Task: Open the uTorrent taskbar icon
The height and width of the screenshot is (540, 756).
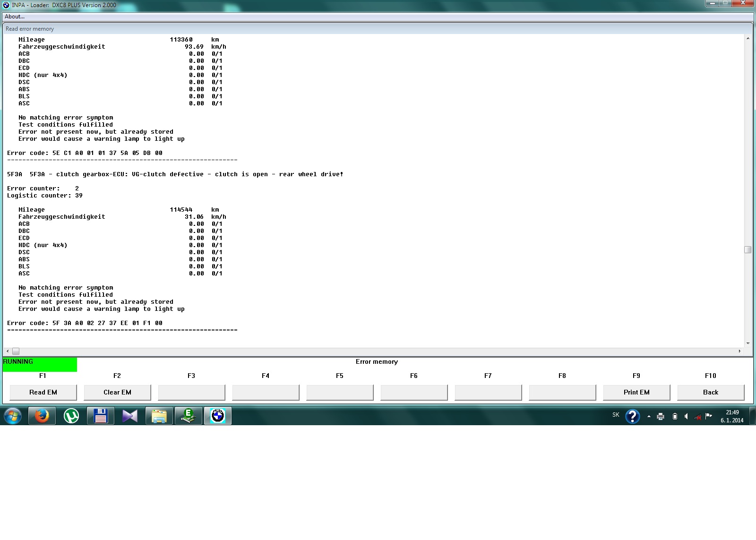Action: tap(71, 416)
